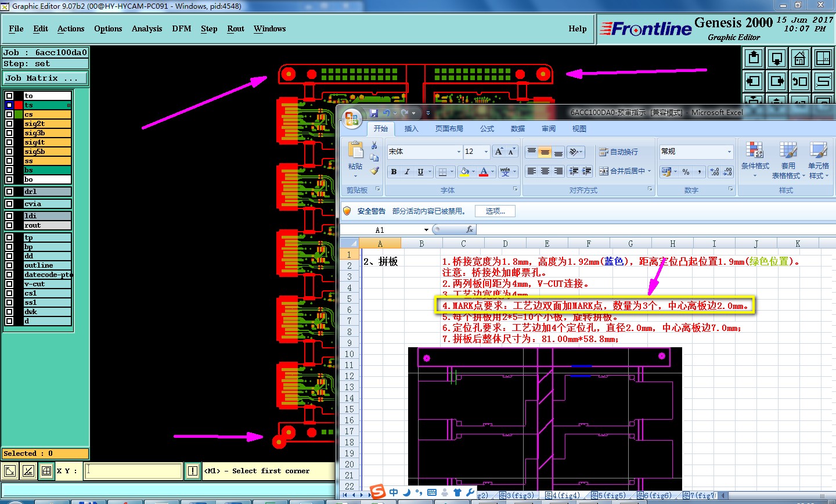Screen dimensions: 836x504
Task: Click the Job Matrix button
Action: click(45, 78)
